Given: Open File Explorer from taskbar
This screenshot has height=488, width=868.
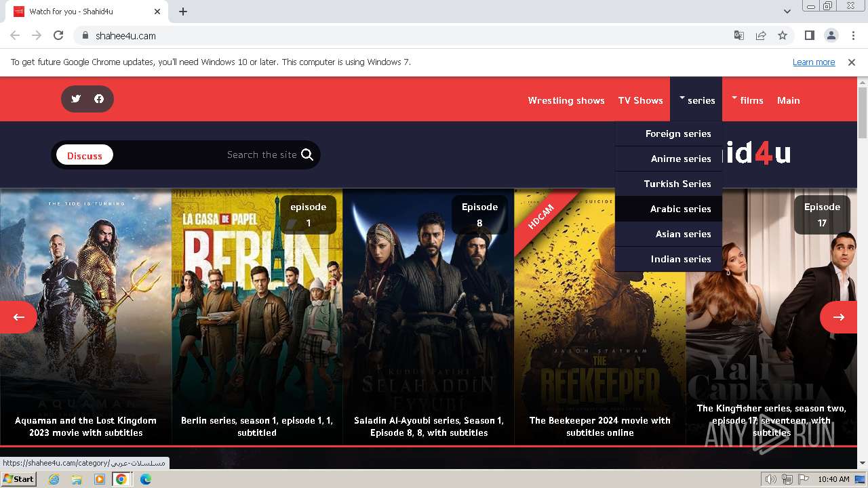Looking at the screenshot, I should [x=77, y=479].
